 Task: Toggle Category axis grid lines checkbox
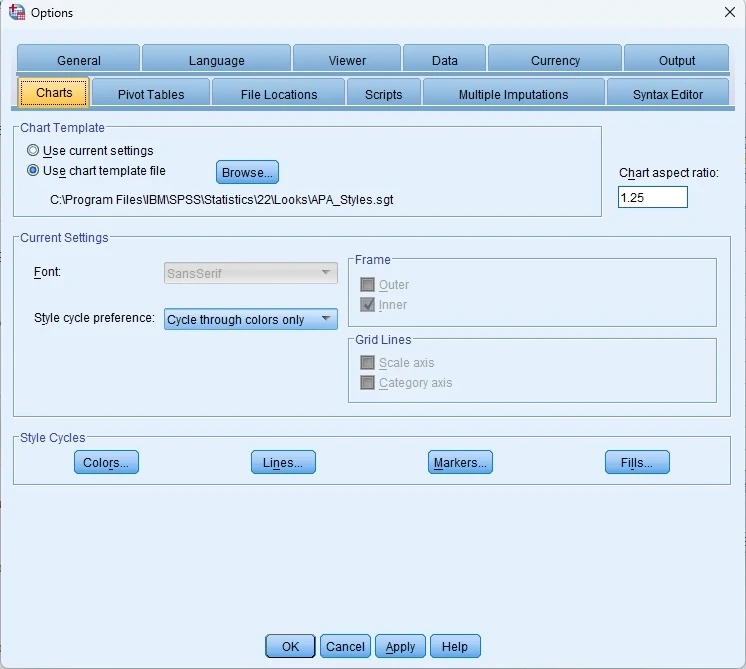[x=368, y=383]
